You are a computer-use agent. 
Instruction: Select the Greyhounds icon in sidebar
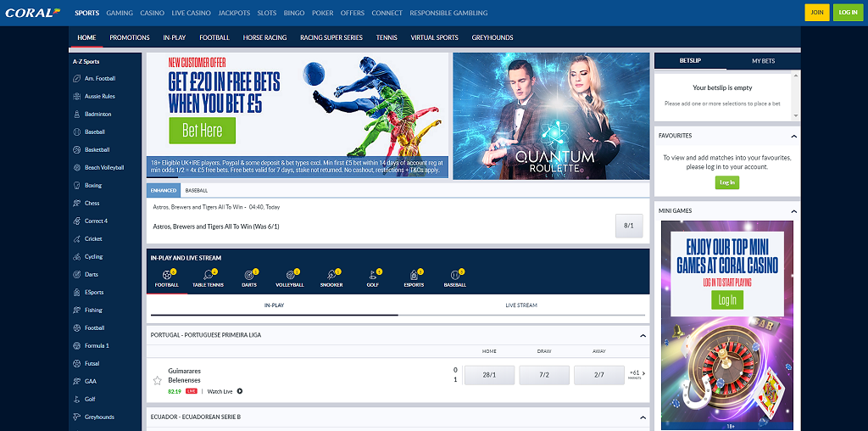click(77, 417)
